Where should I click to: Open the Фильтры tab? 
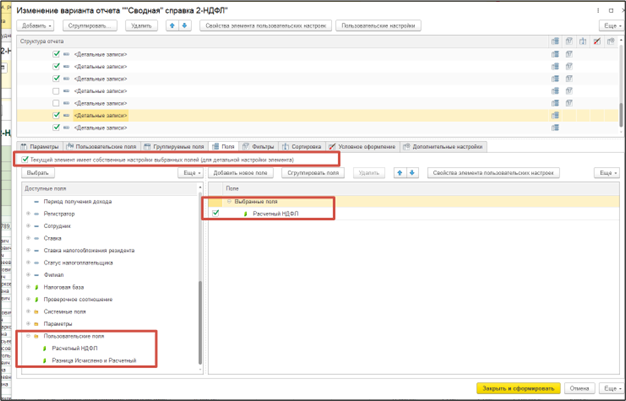click(259, 147)
